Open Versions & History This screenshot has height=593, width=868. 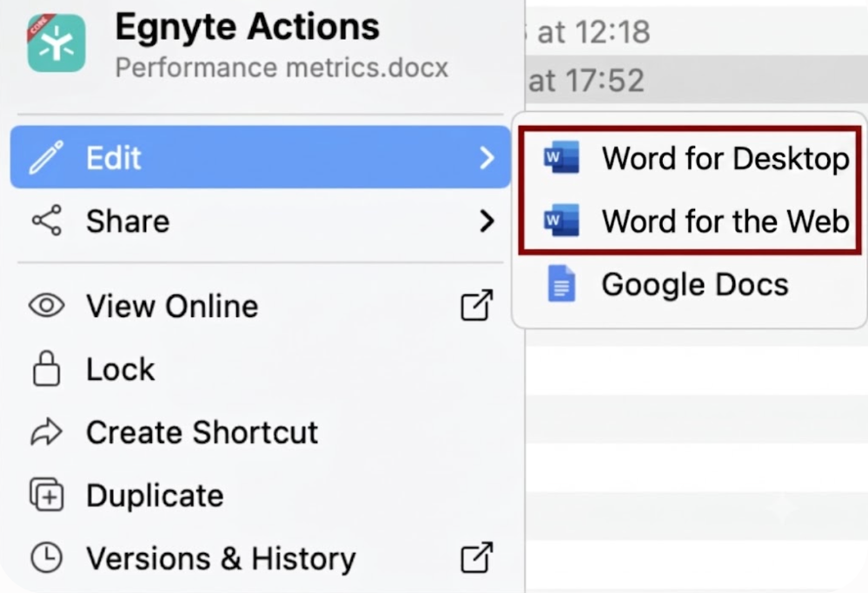260,558
